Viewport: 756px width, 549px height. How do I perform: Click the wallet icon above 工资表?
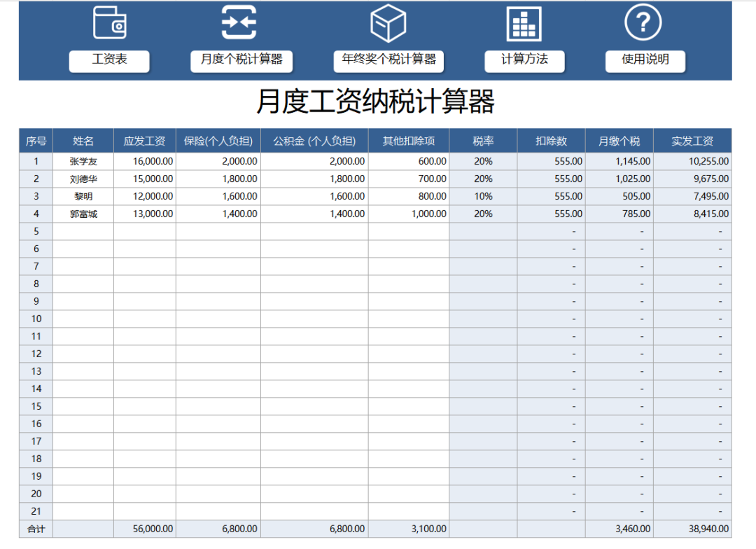[110, 22]
